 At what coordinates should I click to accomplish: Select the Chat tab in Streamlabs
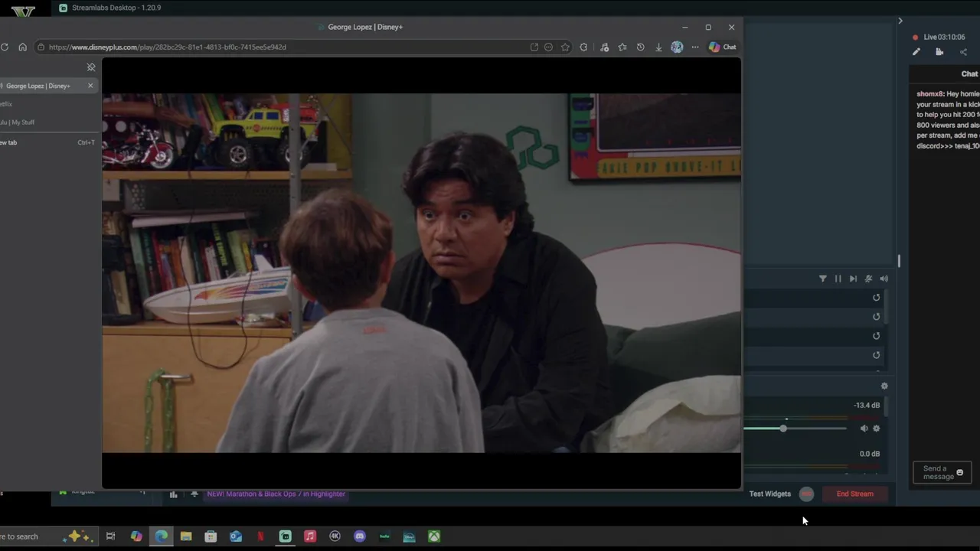[969, 74]
